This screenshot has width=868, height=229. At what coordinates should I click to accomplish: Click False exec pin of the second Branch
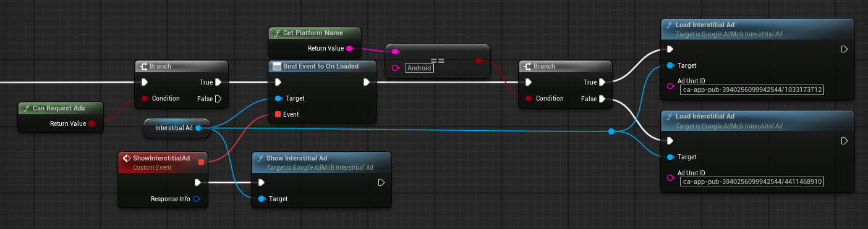tap(602, 98)
